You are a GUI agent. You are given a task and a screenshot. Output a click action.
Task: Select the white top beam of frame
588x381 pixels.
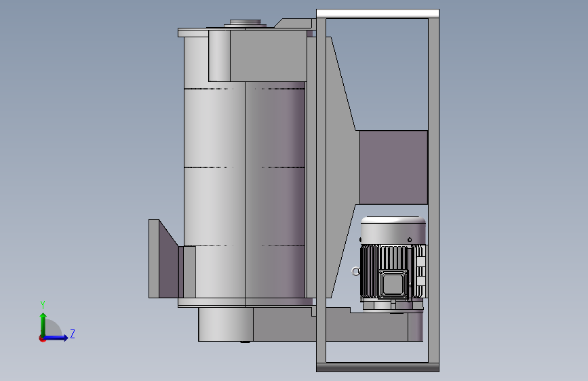pos(378,14)
